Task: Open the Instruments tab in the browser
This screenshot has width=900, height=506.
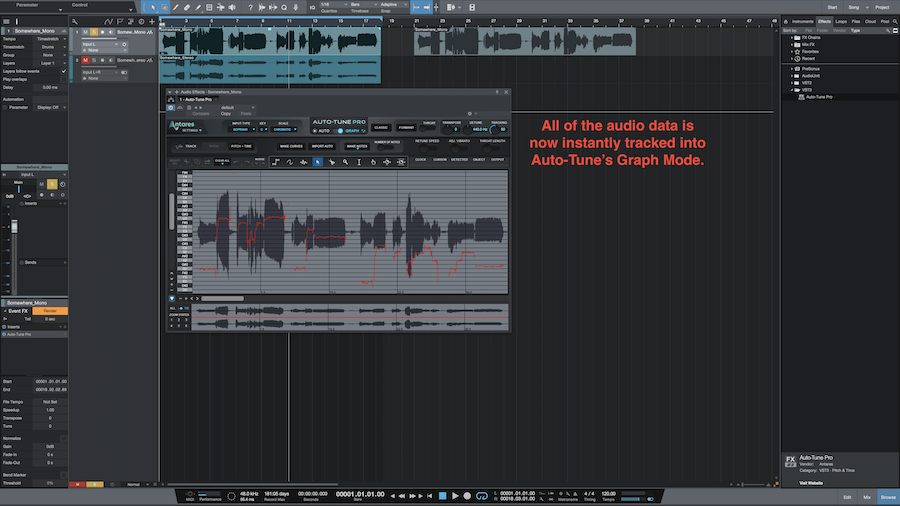Action: point(802,20)
